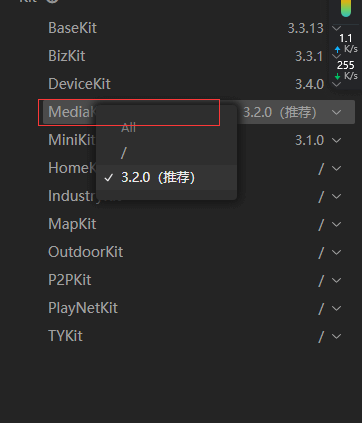Click the MiniKit 3.1.0 chevron arrow
This screenshot has width=362, height=423.
pos(337,140)
